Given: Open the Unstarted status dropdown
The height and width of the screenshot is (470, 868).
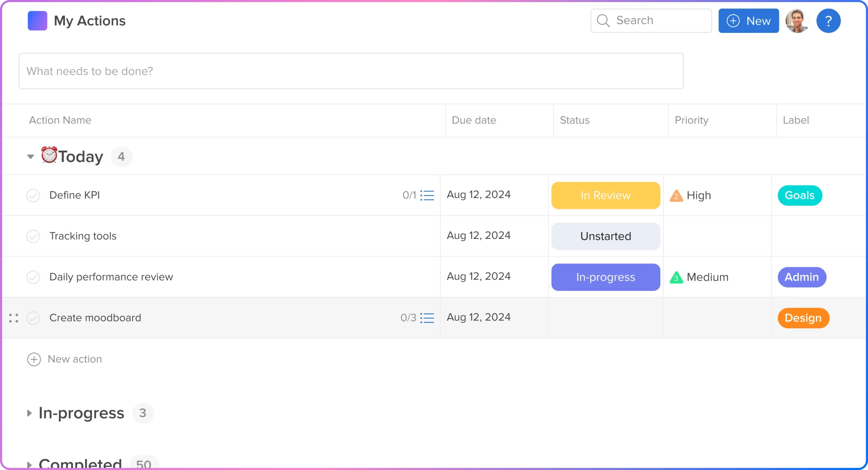Looking at the screenshot, I should pos(606,236).
